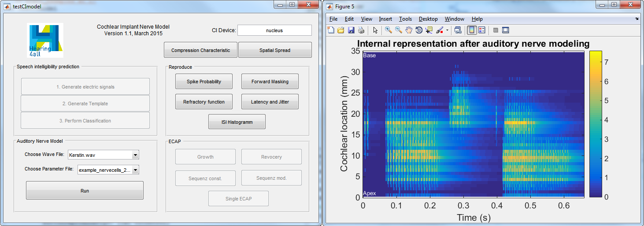The image size is (644, 226).
Task: Open the File menu in Figure 5
Action: [x=333, y=19]
